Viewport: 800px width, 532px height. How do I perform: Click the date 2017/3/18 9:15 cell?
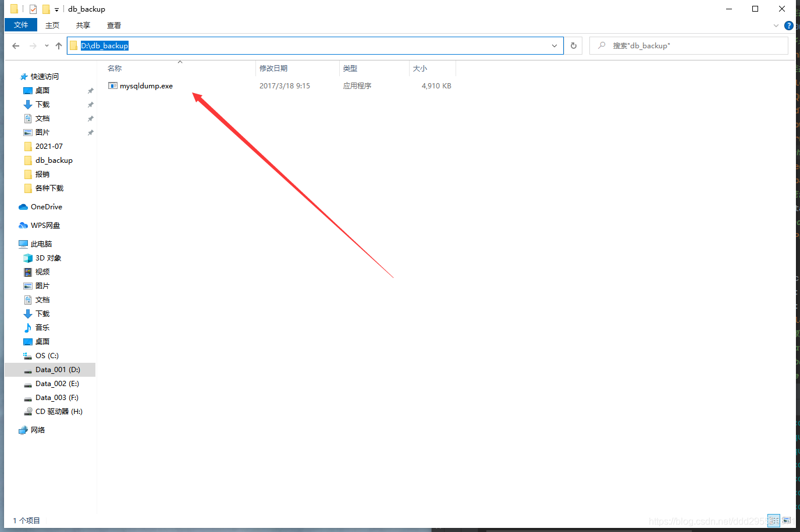(x=285, y=86)
